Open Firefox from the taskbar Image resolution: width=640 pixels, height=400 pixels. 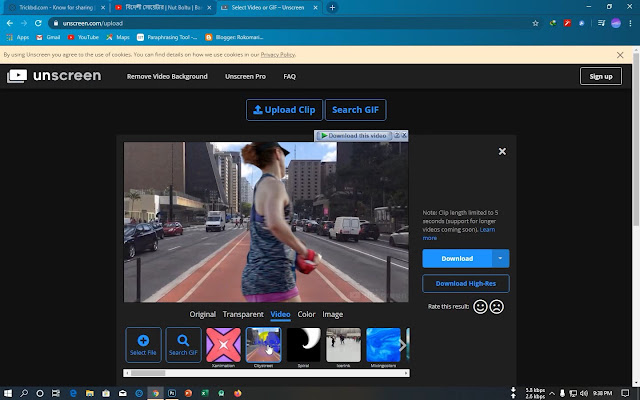(x=238, y=393)
